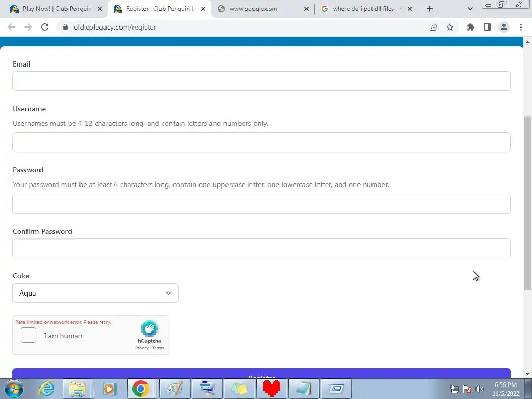Click the scrollbar up arrow
532x399 pixels.
527,42
